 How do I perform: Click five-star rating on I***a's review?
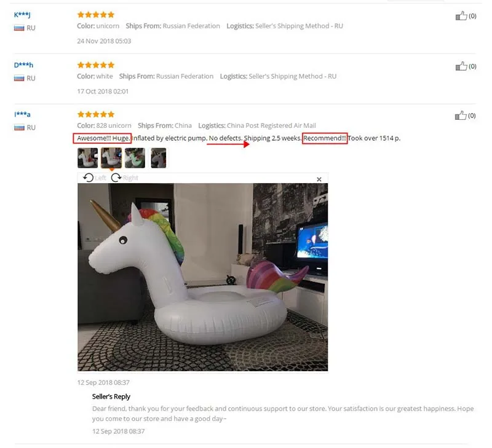(96, 114)
